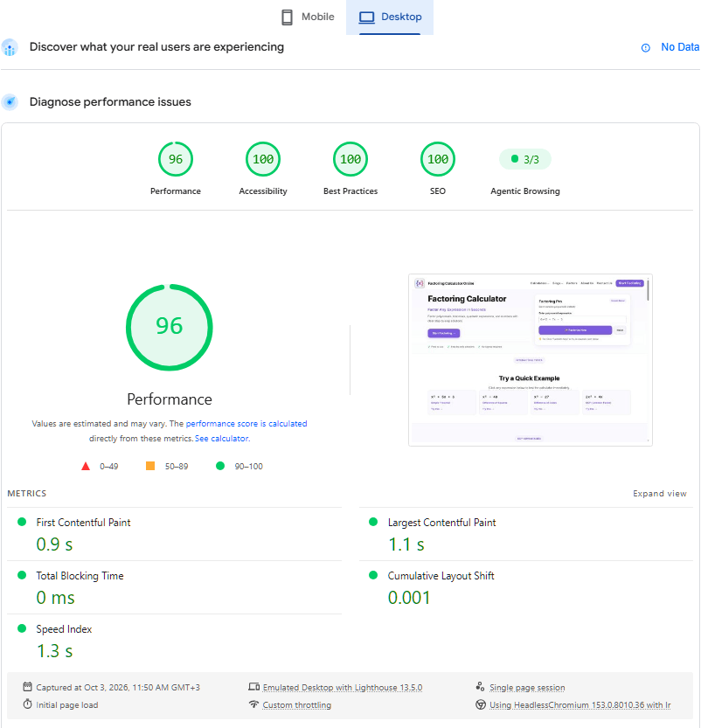The width and height of the screenshot is (701, 728).
Task: Click 'Discover what your real users are experiencing'
Action: click(x=157, y=47)
